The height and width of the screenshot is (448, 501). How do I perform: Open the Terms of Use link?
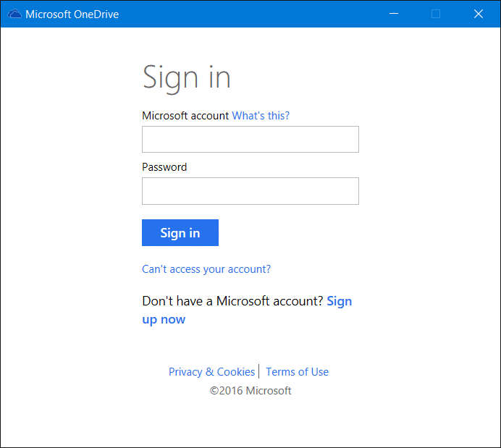tap(297, 372)
